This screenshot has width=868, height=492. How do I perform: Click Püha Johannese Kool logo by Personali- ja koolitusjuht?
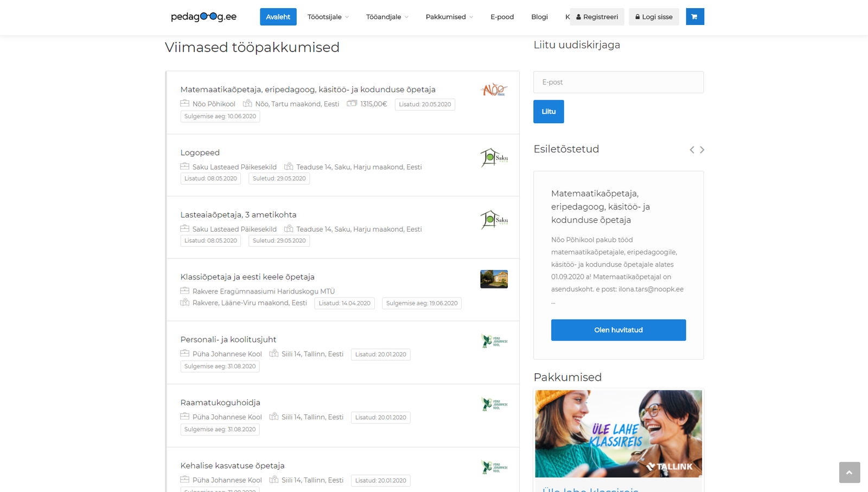(x=494, y=341)
